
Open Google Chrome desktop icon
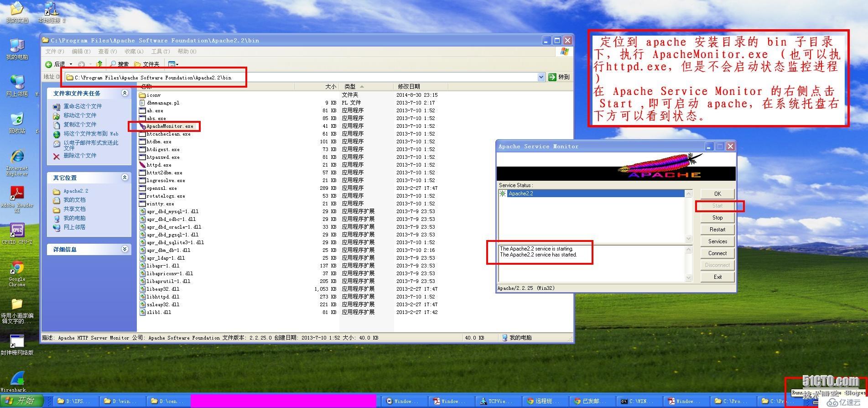click(x=17, y=274)
